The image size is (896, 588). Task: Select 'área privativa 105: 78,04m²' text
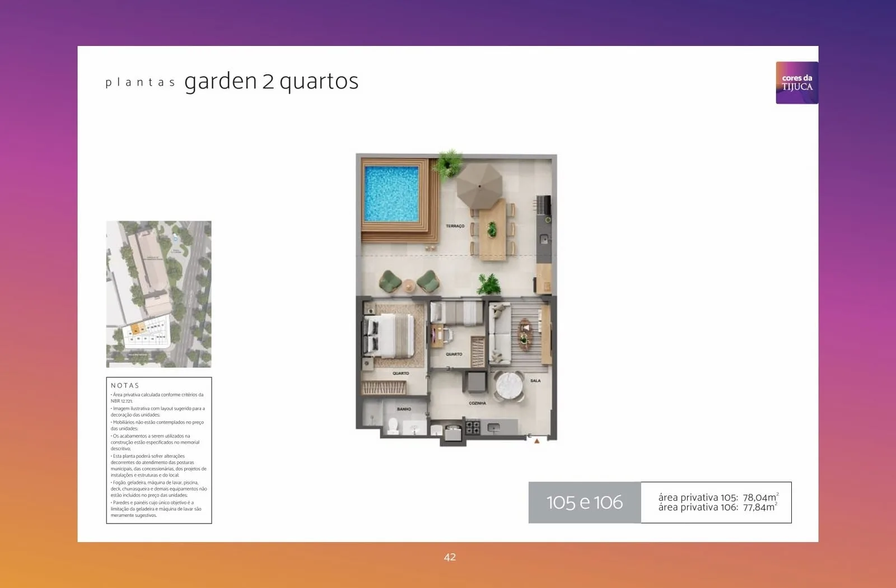pyautogui.click(x=718, y=497)
